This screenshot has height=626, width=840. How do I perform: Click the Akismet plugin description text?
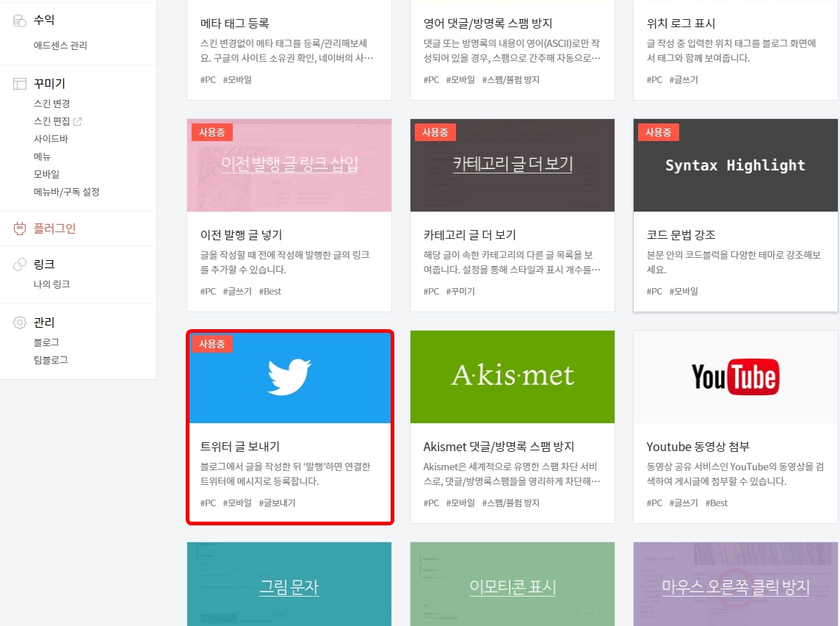(x=512, y=474)
